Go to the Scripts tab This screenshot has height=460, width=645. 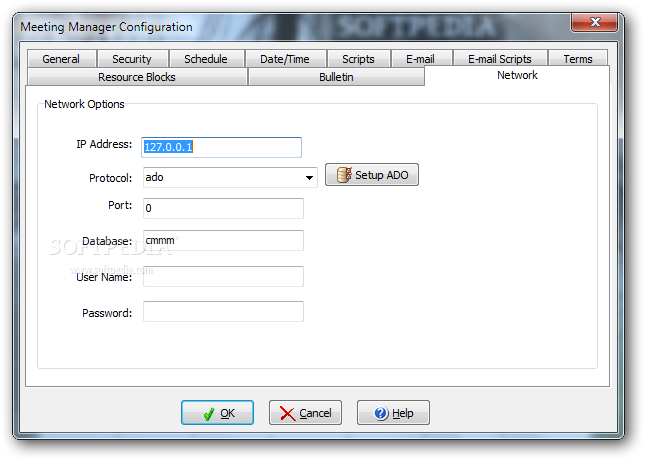[x=358, y=59]
